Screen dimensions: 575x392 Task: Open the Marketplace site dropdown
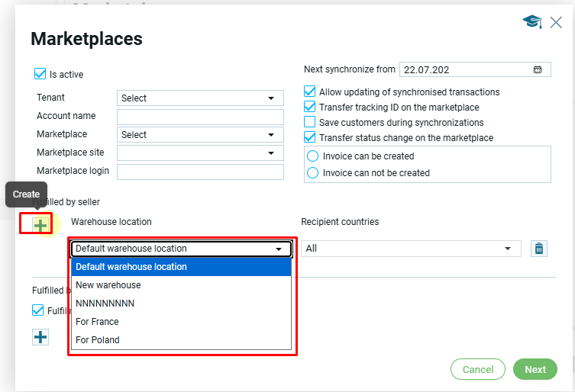[200, 153]
